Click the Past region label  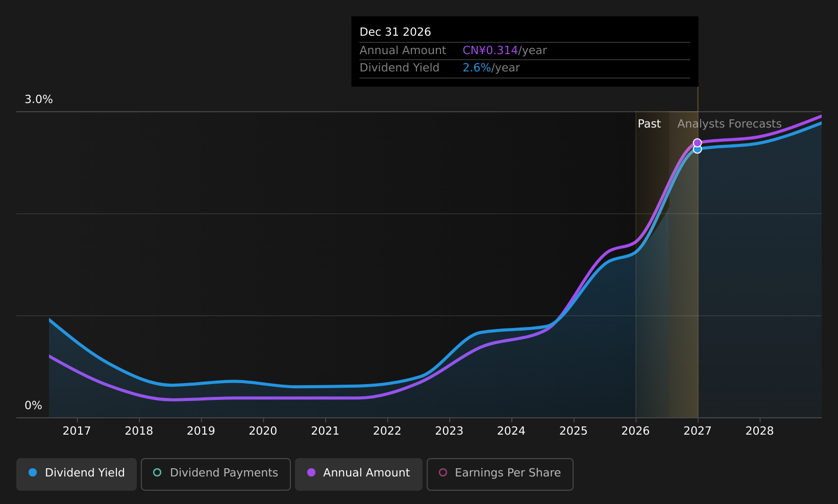(x=649, y=124)
